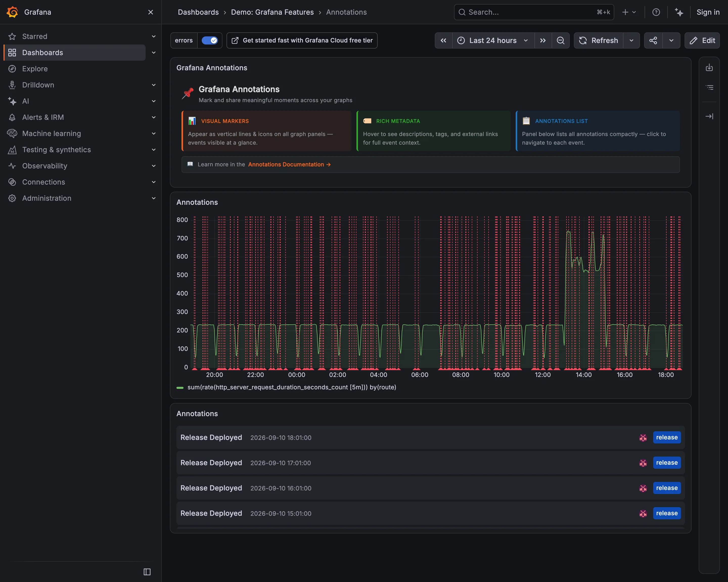This screenshot has height=582, width=728.
Task: Open the refresh interval dropdown arrow
Action: pyautogui.click(x=631, y=40)
